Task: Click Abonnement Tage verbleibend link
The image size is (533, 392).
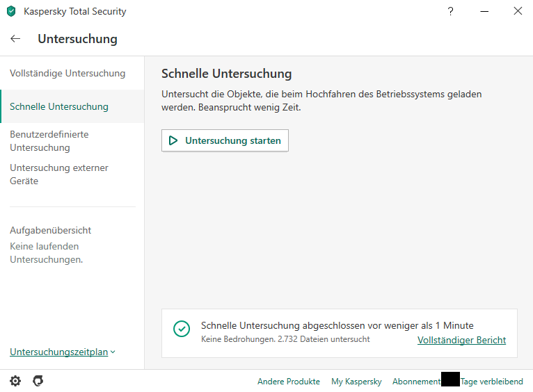Action: (x=458, y=382)
